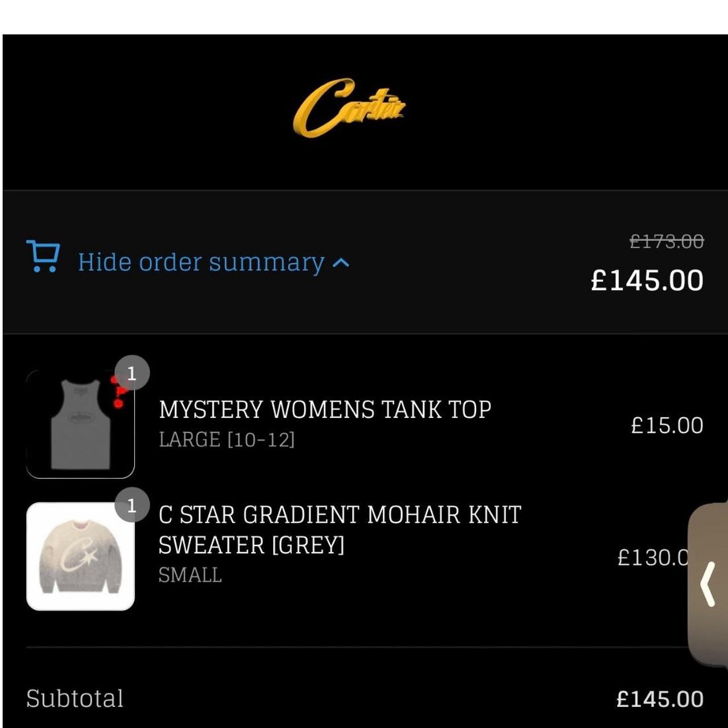Screen dimensions: 728x728
Task: Click the £130.00 sweater price
Action: (x=652, y=557)
